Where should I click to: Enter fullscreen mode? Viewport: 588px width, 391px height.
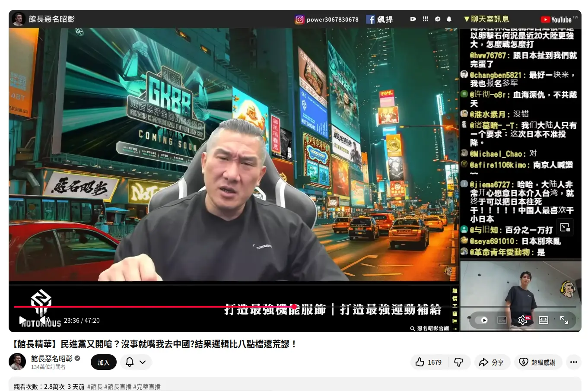coord(564,320)
